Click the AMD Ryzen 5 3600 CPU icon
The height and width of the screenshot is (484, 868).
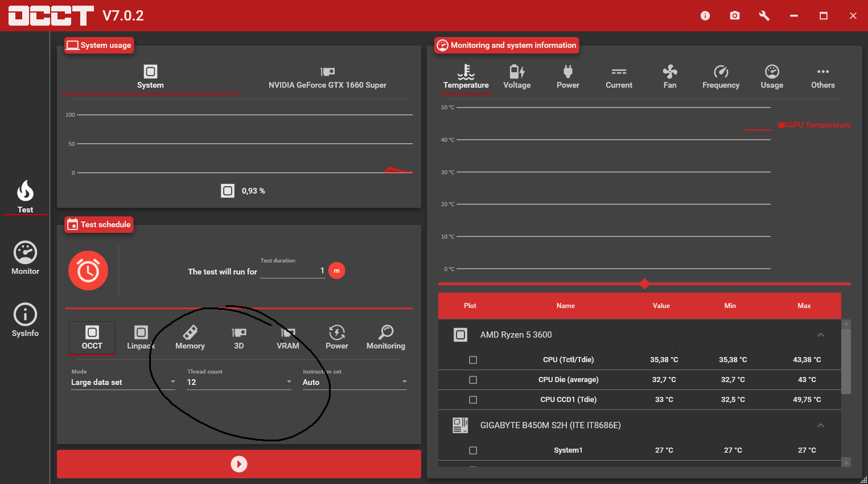coord(460,335)
